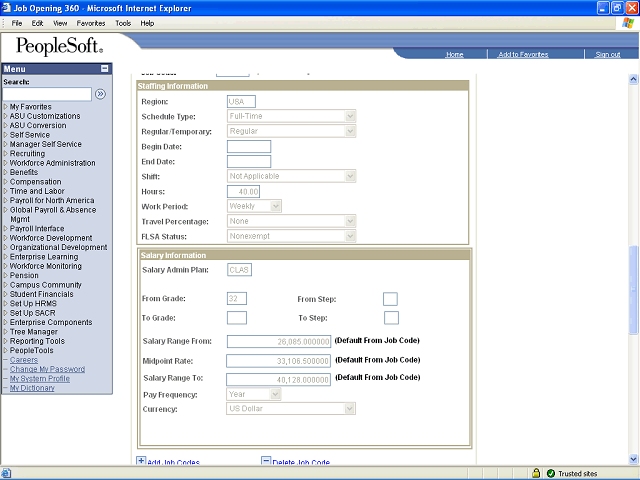Expand the Compensation menu folder
Screen dimensions: 640x480
[36, 182]
